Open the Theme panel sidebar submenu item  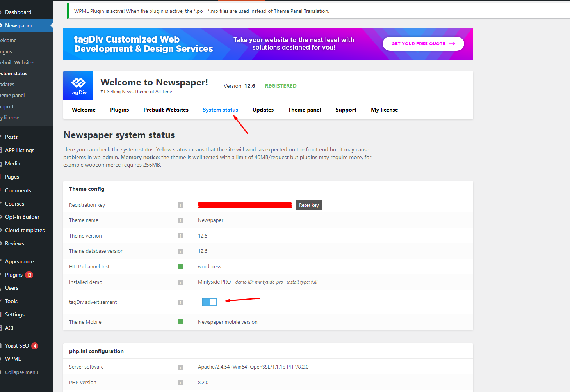pyautogui.click(x=12, y=95)
